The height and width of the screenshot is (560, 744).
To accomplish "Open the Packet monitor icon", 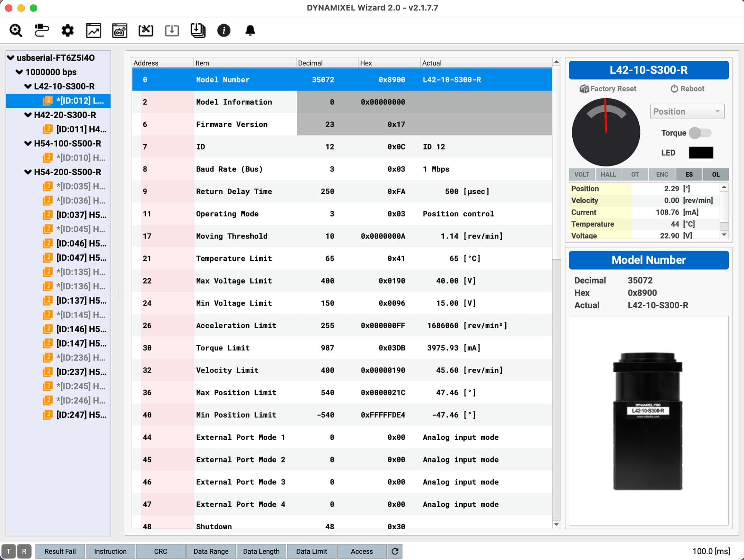I will (119, 30).
